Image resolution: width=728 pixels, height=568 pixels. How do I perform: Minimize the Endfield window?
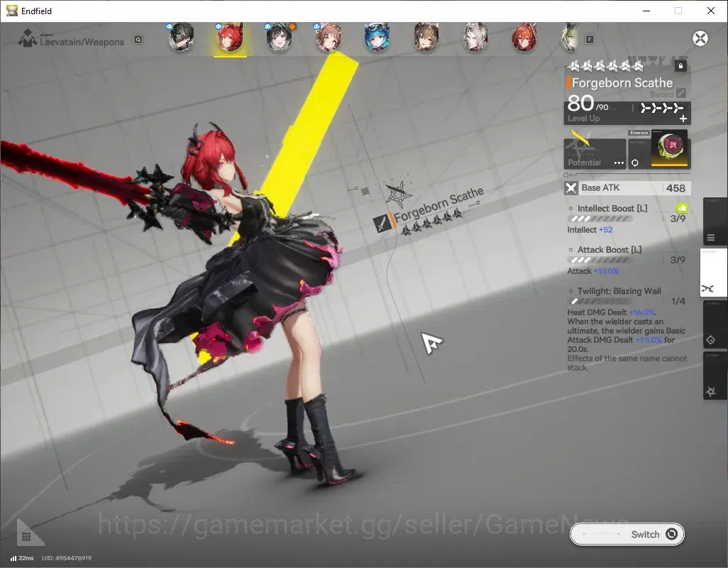coord(646,11)
